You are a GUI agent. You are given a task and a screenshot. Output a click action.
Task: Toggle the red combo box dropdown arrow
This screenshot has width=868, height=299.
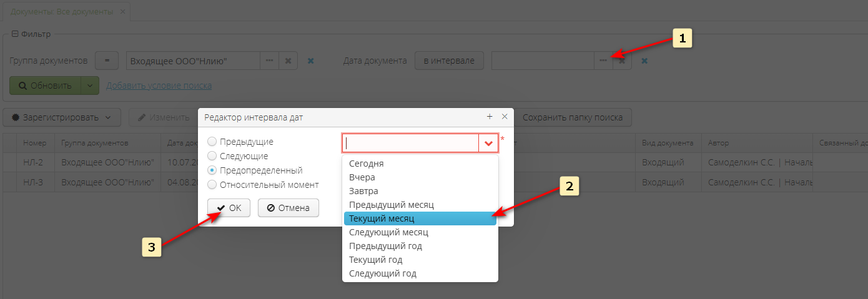pos(488,143)
